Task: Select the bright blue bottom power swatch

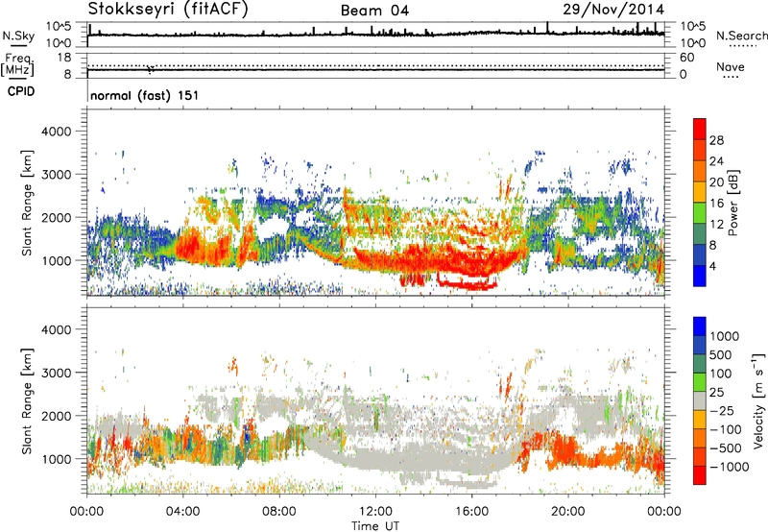Action: point(700,276)
